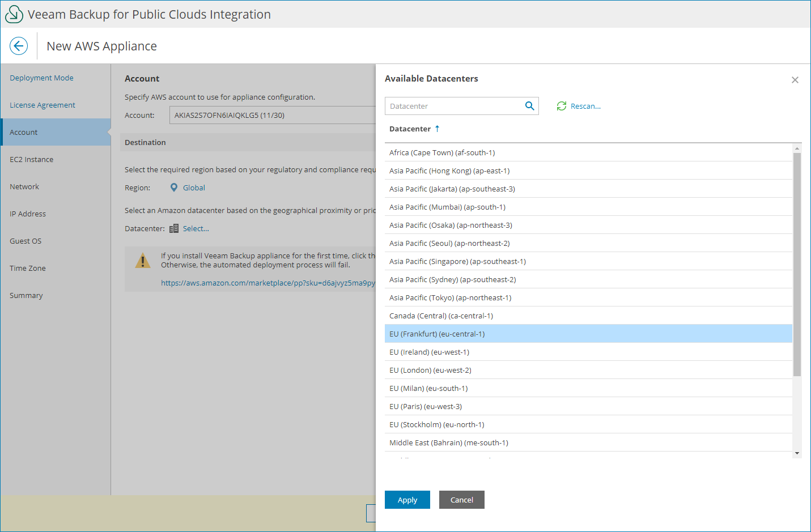
Task: Click inside the Datacenter search box
Action: pyautogui.click(x=453, y=106)
